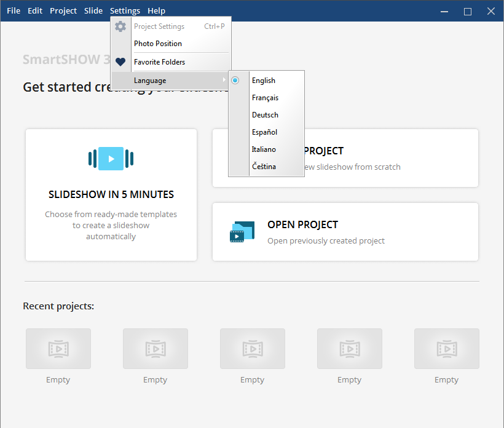Viewport: 504px width, 428px height.
Task: Start Slideshow in 5 Minutes
Action: (111, 195)
